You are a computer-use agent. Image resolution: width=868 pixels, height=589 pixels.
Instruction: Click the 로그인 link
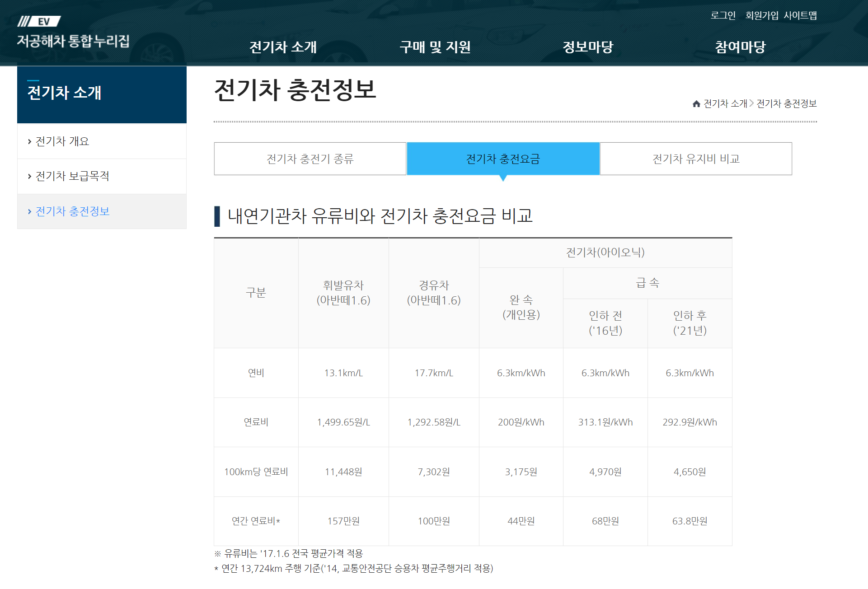(x=723, y=15)
